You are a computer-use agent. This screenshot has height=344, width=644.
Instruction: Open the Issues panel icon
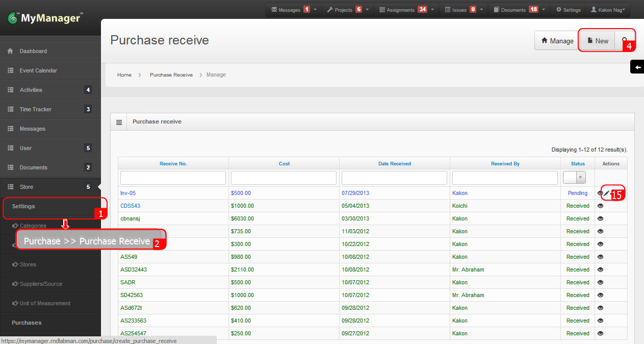coord(448,9)
